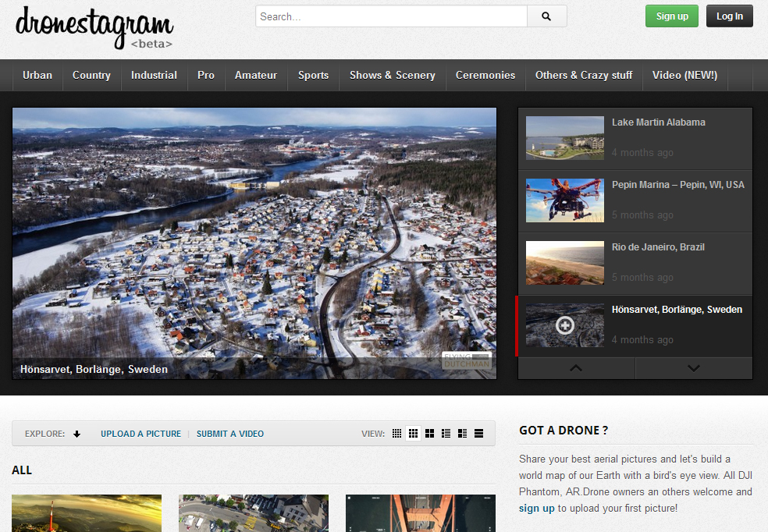
Task: Click the dronestagram beta logo
Action: pos(94,27)
